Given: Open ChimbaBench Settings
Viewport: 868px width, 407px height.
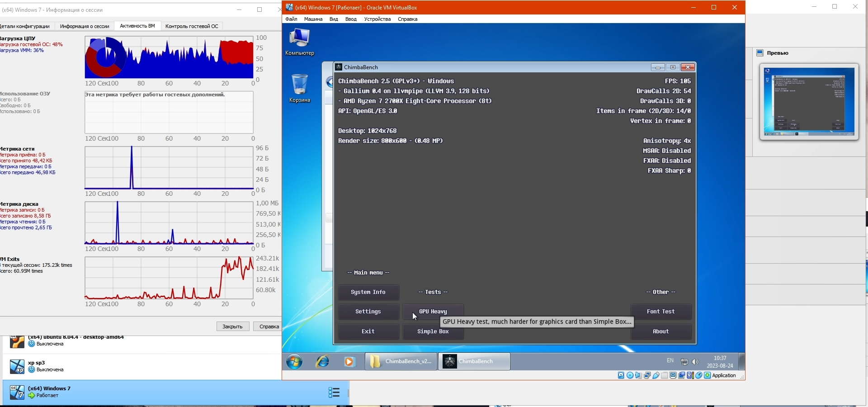Looking at the screenshot, I should point(368,312).
